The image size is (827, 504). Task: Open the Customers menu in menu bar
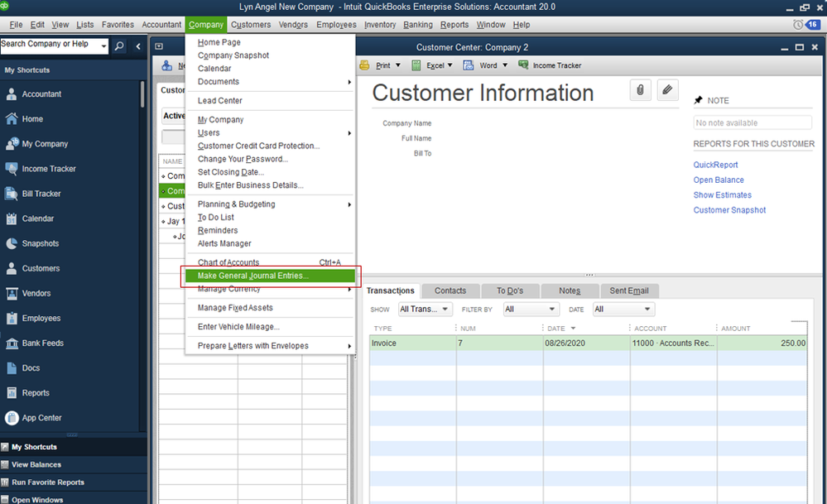pyautogui.click(x=251, y=25)
